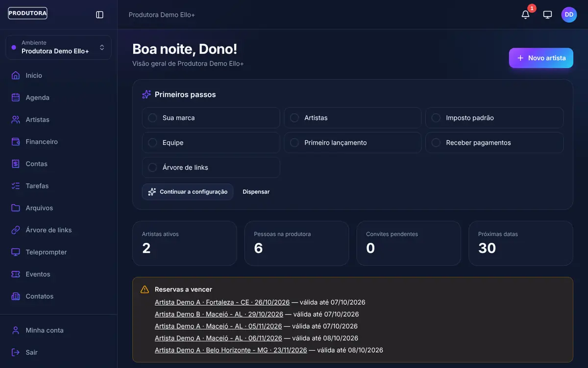Click the Eventos ticket icon
The height and width of the screenshot is (368, 588).
coord(16,274)
